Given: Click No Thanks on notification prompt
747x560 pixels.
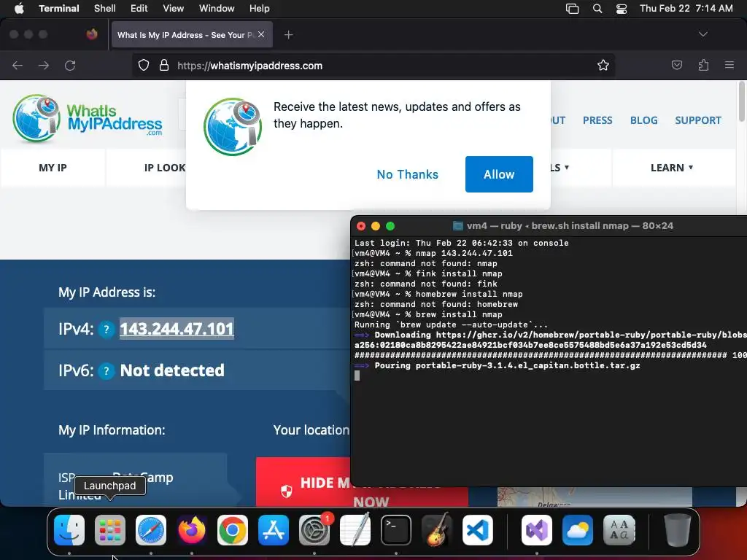Looking at the screenshot, I should click(x=407, y=174).
